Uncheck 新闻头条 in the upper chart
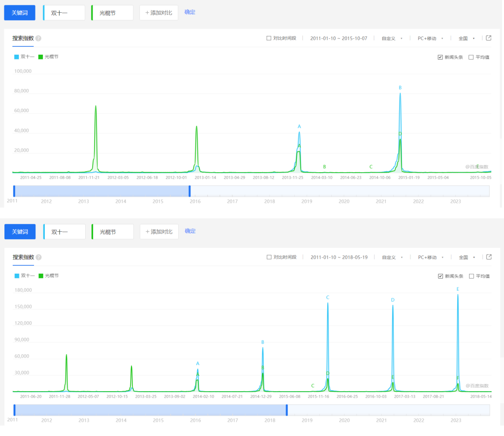 (x=440, y=57)
